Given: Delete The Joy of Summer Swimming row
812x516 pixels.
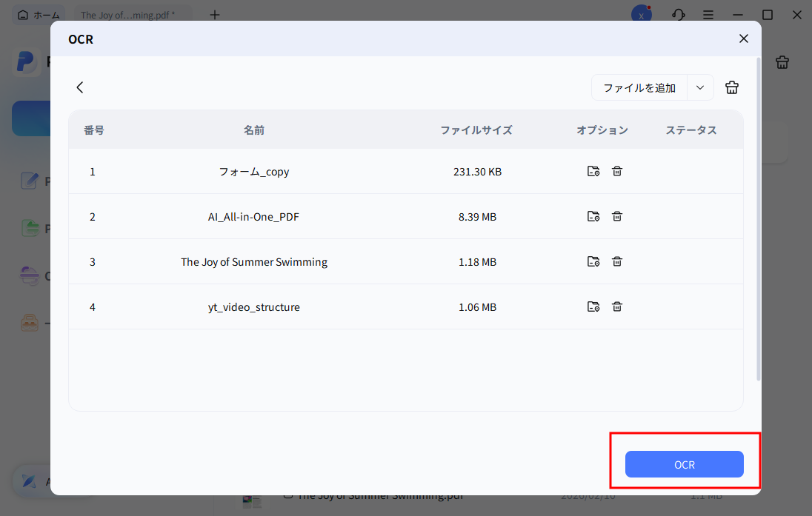Looking at the screenshot, I should [x=617, y=262].
